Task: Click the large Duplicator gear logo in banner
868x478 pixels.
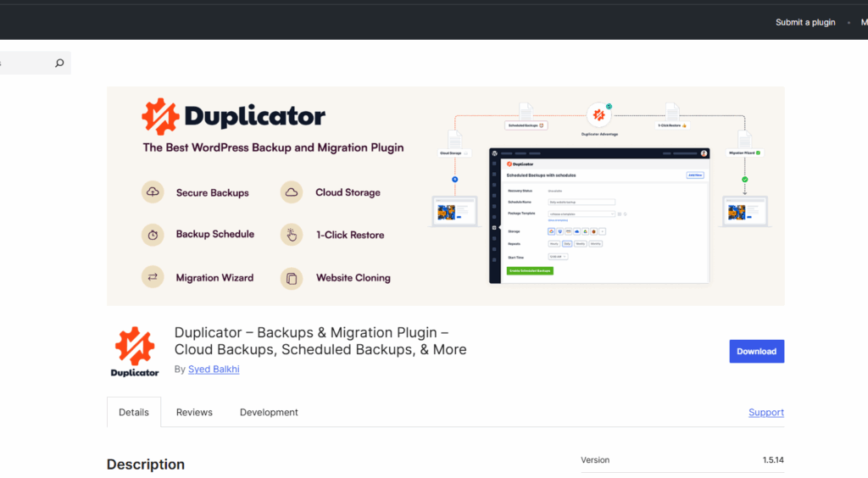Action: [x=160, y=117]
